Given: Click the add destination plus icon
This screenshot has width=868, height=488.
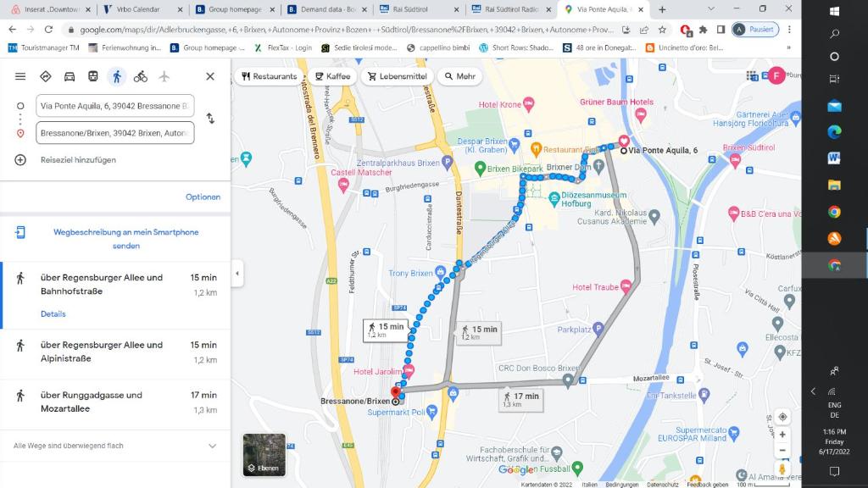Looking at the screenshot, I should (x=20, y=160).
